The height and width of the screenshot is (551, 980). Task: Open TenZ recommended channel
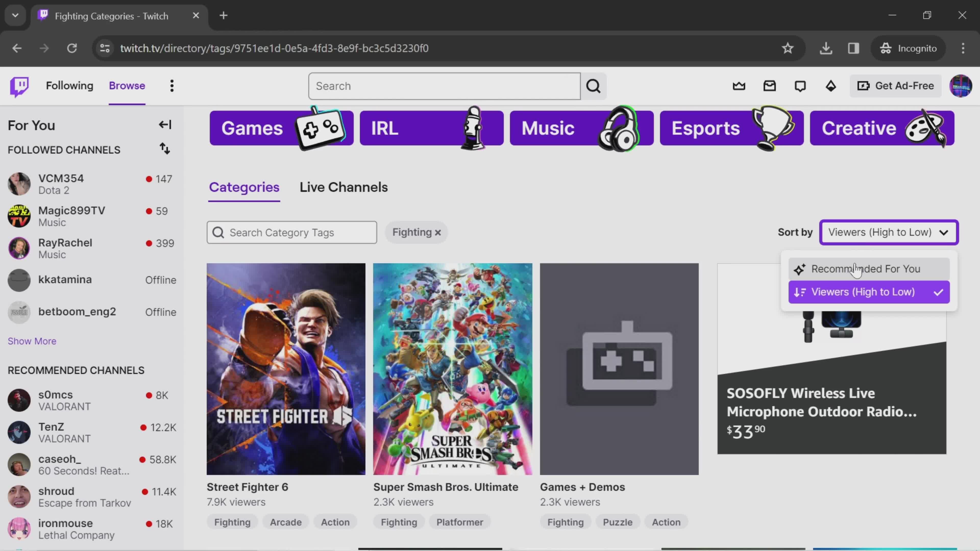pyautogui.click(x=91, y=432)
